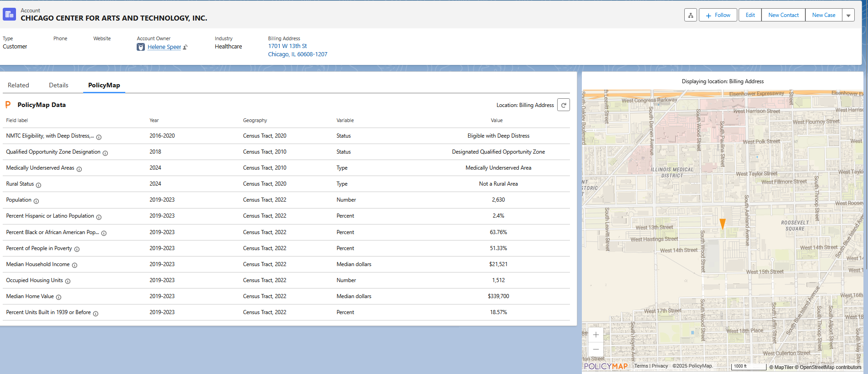The image size is (868, 374).
Task: Click the account hierarchy icon button
Action: tap(690, 15)
